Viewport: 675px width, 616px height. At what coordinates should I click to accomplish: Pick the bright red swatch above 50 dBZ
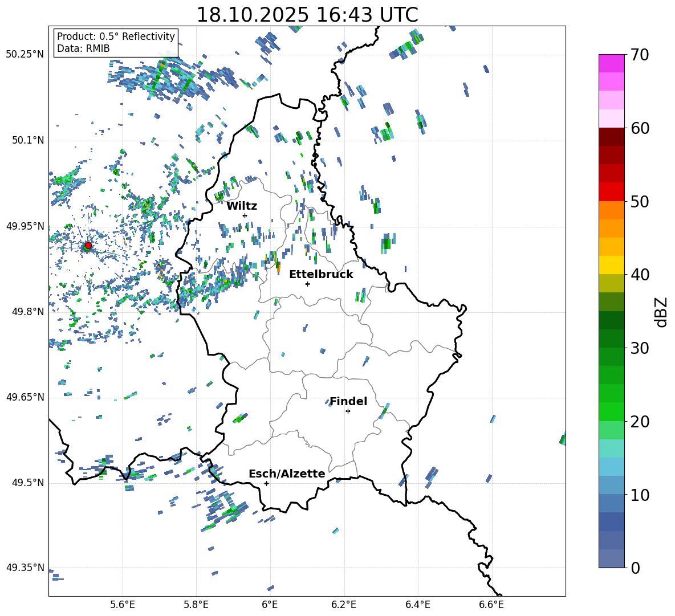pos(612,191)
